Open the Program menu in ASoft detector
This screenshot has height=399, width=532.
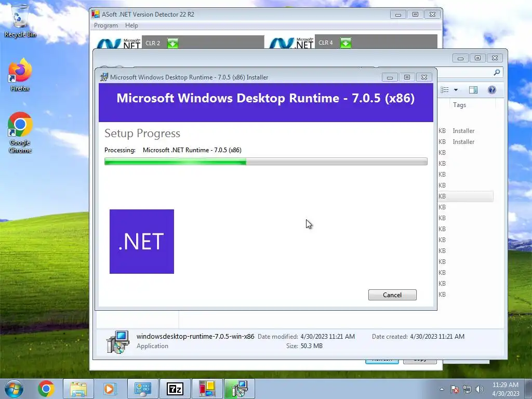[x=106, y=25]
